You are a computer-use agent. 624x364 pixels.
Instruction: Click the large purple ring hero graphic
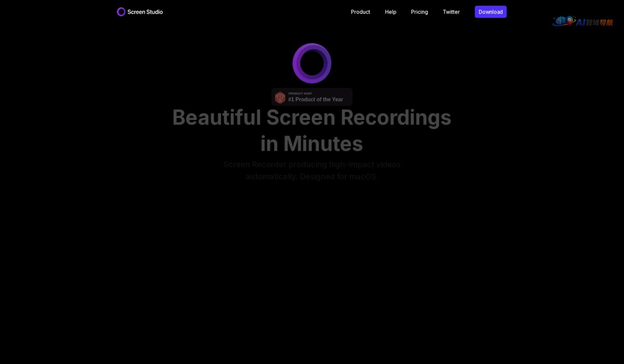(312, 63)
